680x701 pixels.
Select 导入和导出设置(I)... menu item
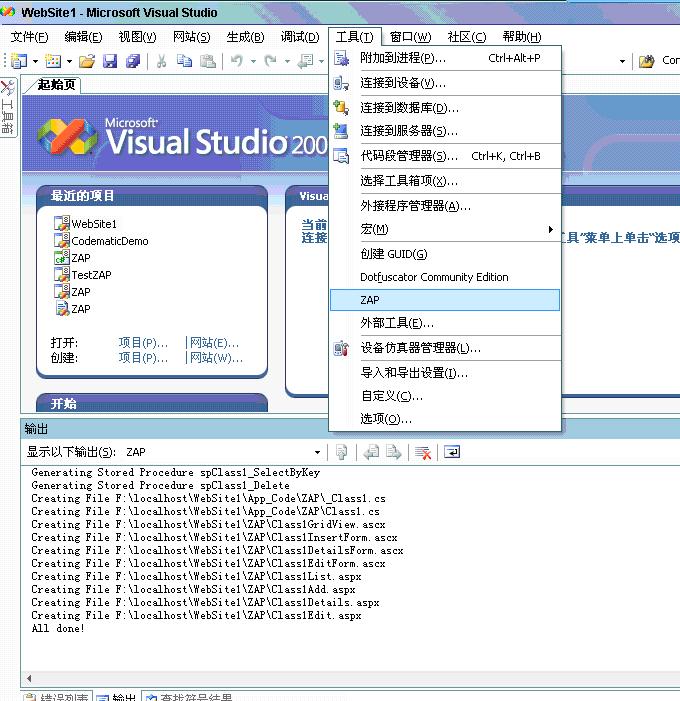coord(445,373)
